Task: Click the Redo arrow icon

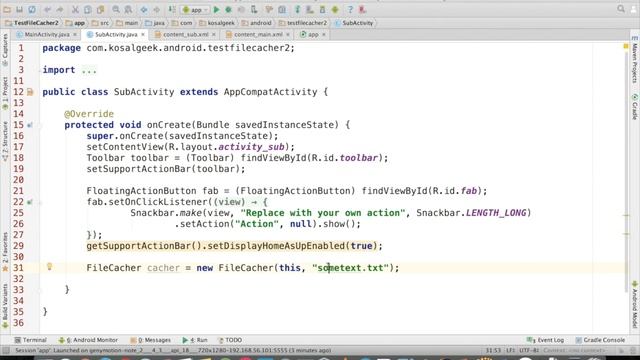Action: [x=60, y=9]
